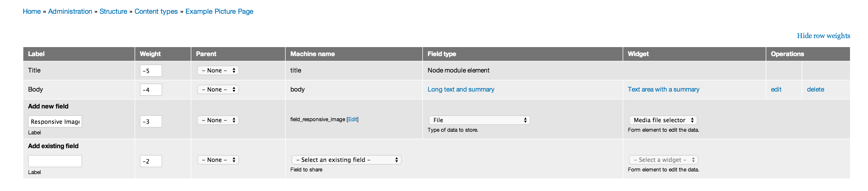868x191 pixels.
Task: Click edit for the Body field
Action: 776,89
